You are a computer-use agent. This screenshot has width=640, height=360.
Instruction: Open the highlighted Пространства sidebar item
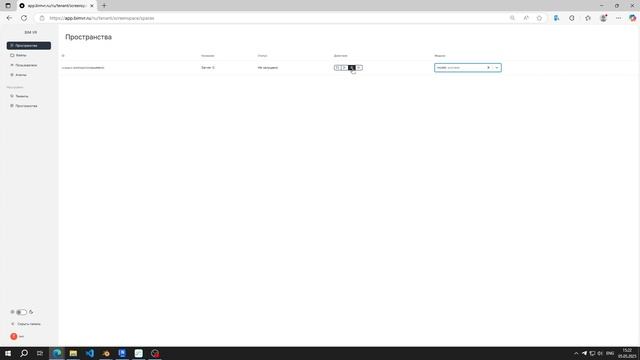[29, 45]
